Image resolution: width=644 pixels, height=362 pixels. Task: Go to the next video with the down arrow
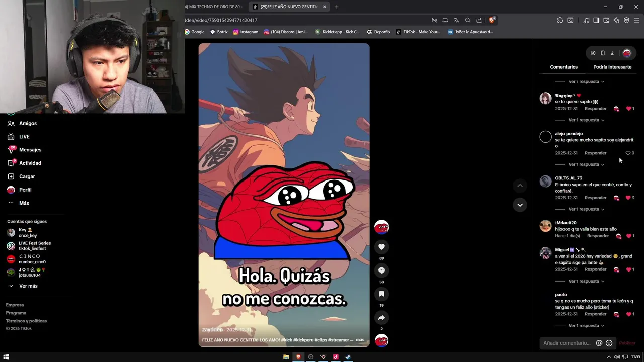coord(520,205)
